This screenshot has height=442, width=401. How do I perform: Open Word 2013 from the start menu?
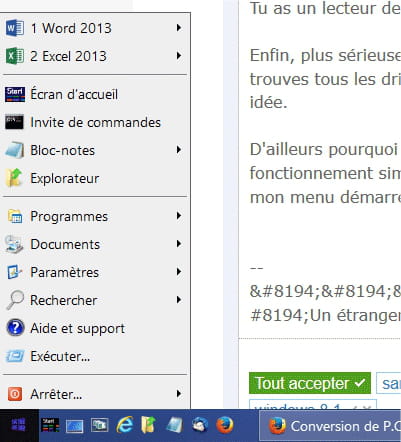(x=95, y=28)
